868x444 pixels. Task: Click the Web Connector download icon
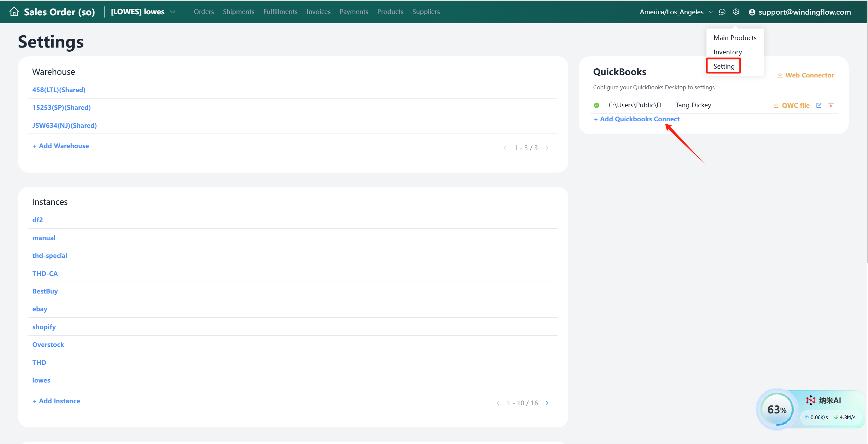(x=780, y=75)
